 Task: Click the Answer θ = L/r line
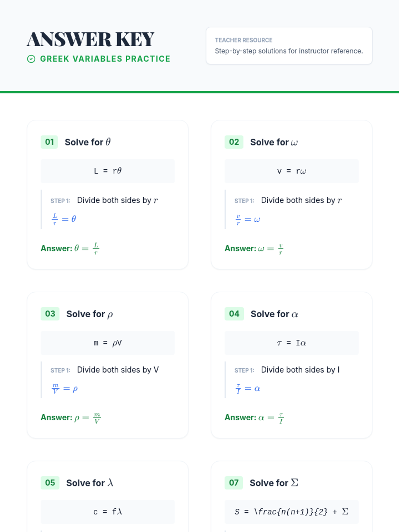(70, 248)
